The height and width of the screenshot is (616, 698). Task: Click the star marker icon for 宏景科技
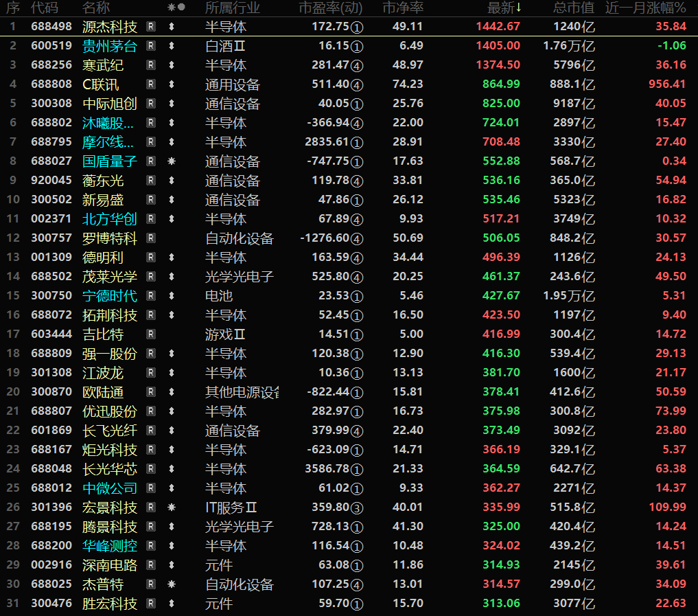pos(172,507)
